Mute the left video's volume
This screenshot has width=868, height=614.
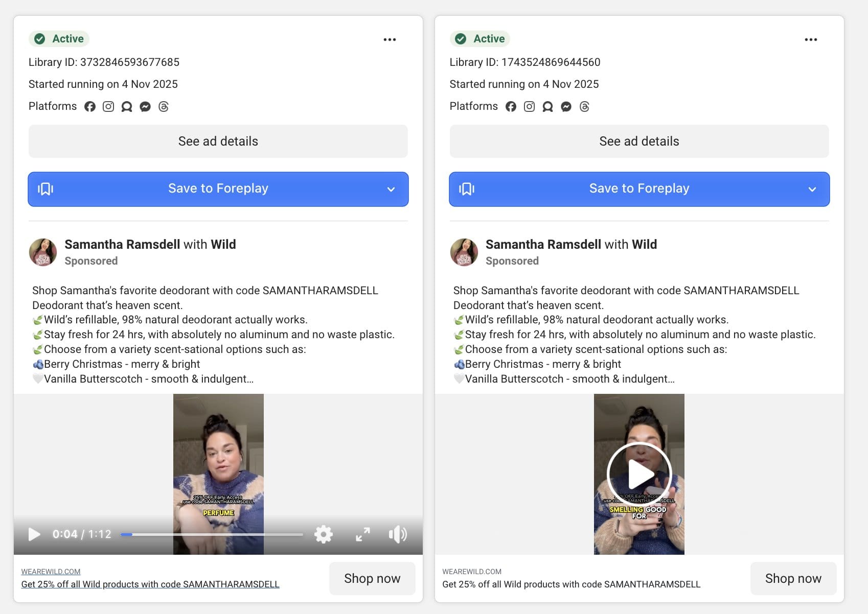pos(397,534)
